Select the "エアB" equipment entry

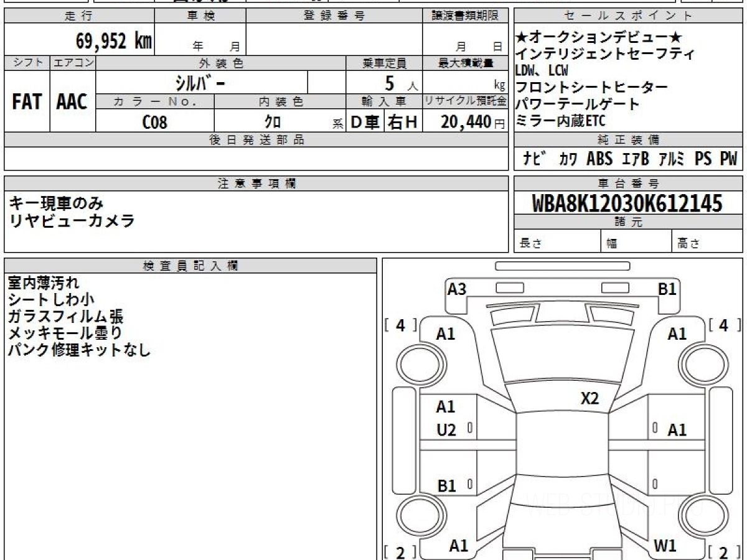tap(636, 159)
